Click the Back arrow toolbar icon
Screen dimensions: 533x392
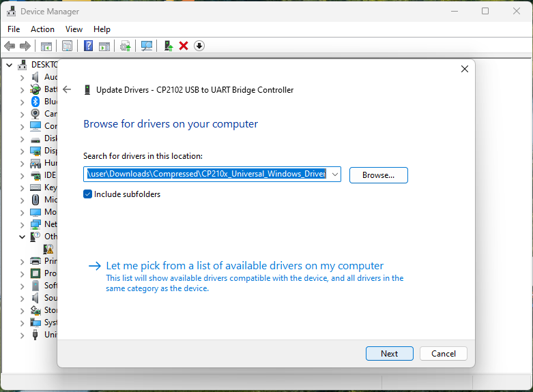(x=10, y=46)
